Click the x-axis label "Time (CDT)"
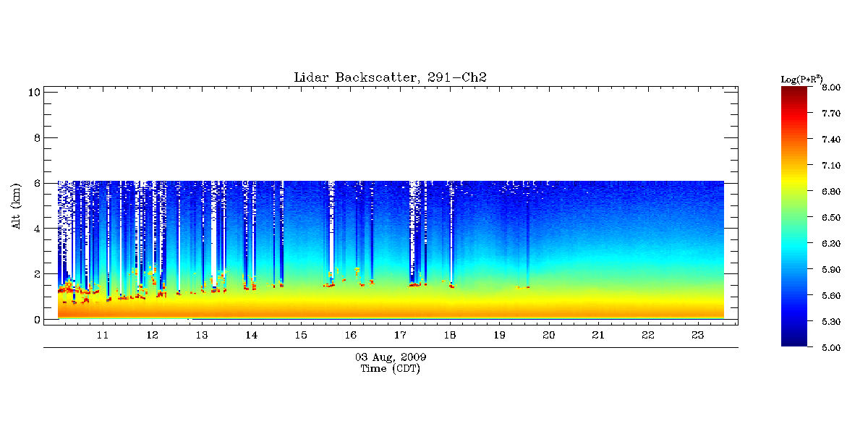868x434 pixels. 391,369
